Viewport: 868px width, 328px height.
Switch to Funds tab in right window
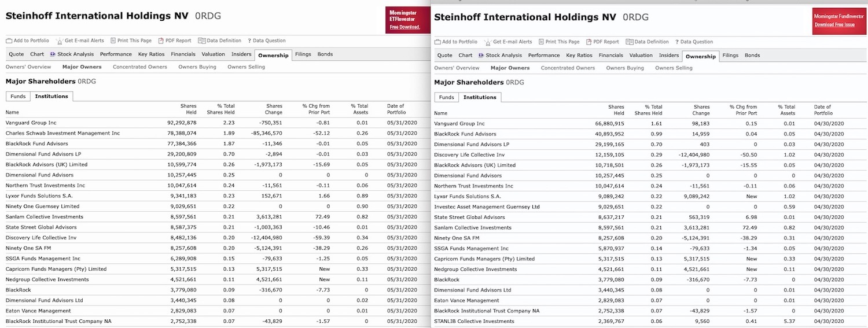tap(446, 97)
